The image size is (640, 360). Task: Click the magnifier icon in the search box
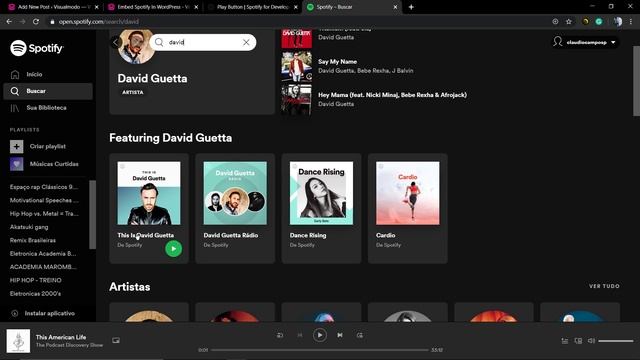pyautogui.click(x=159, y=42)
